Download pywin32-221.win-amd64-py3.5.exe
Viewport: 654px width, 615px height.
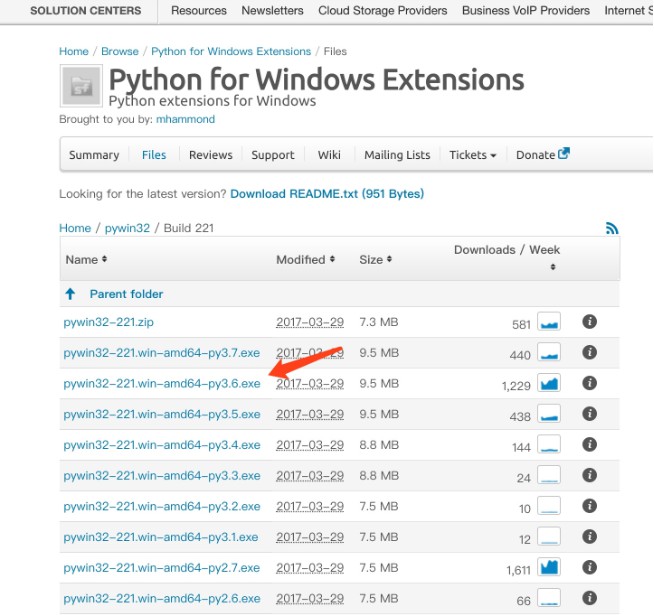(x=162, y=414)
